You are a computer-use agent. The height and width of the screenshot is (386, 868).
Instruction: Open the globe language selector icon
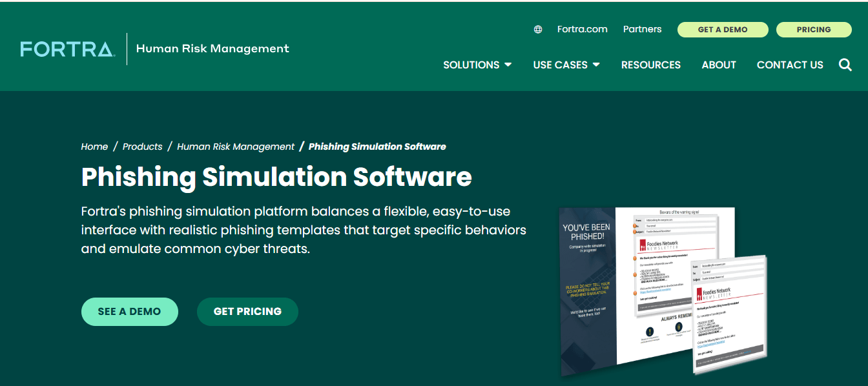[538, 30]
